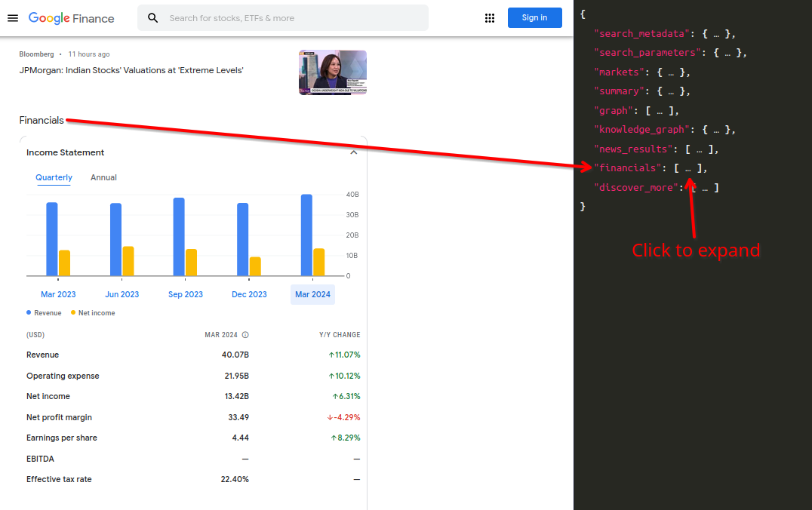Expand the financials JSON array
This screenshot has width=812, height=510.
(688, 168)
